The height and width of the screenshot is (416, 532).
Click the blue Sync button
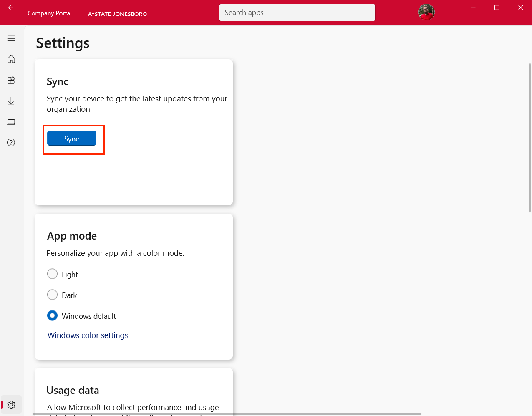click(x=72, y=139)
